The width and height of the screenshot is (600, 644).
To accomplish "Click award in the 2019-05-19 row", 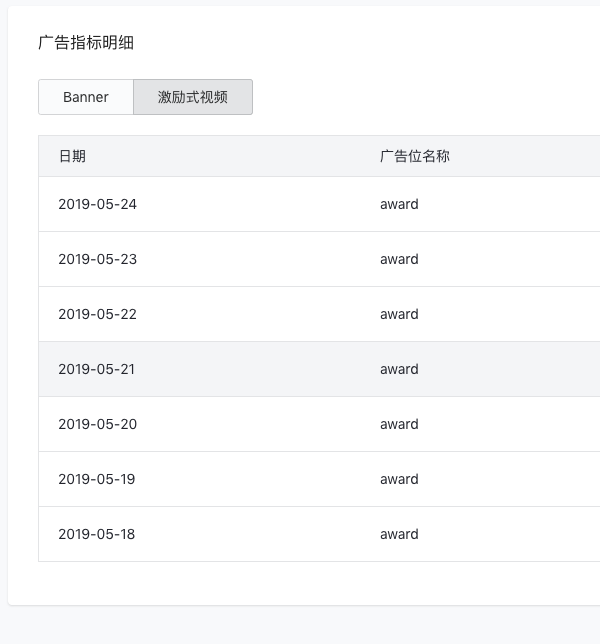I will click(x=399, y=479).
